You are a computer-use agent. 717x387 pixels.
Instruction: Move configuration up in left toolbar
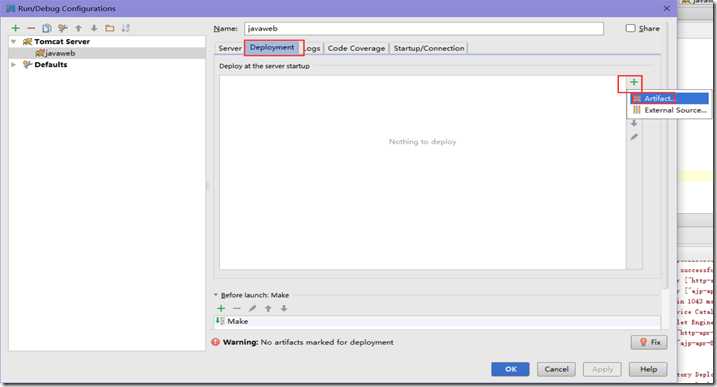coord(78,28)
